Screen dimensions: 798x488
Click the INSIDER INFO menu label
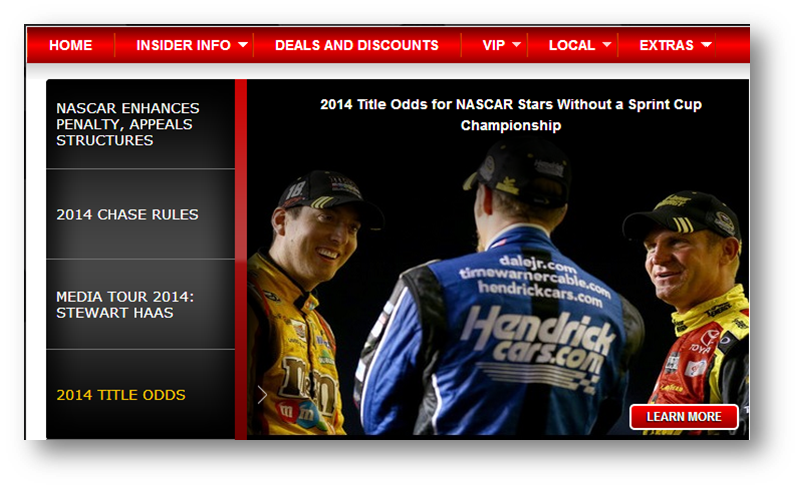(183, 45)
